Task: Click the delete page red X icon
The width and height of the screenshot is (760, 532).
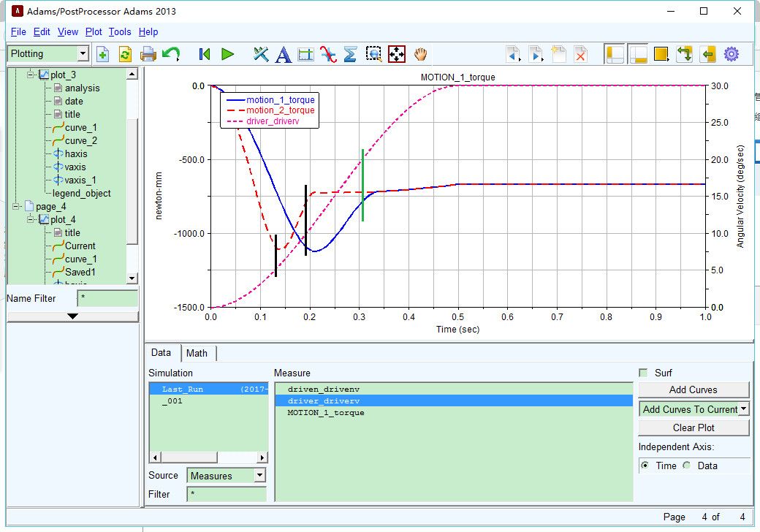Action: coord(581,54)
